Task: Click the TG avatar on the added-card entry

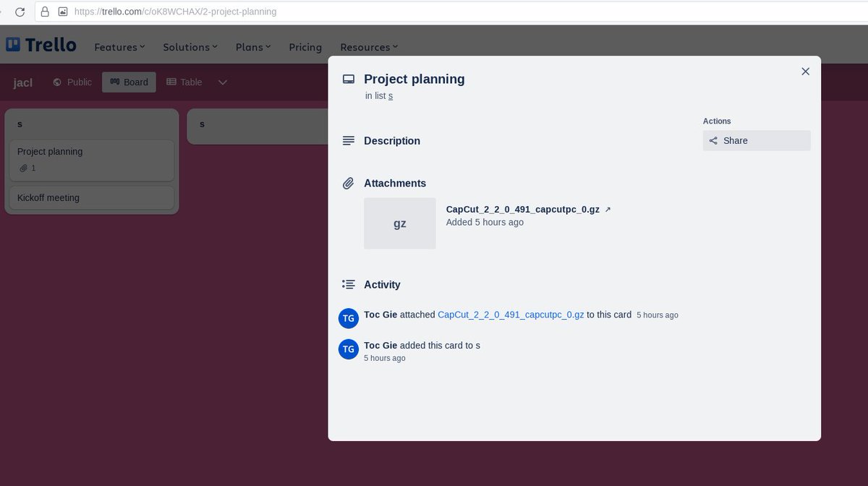Action: 349,349
